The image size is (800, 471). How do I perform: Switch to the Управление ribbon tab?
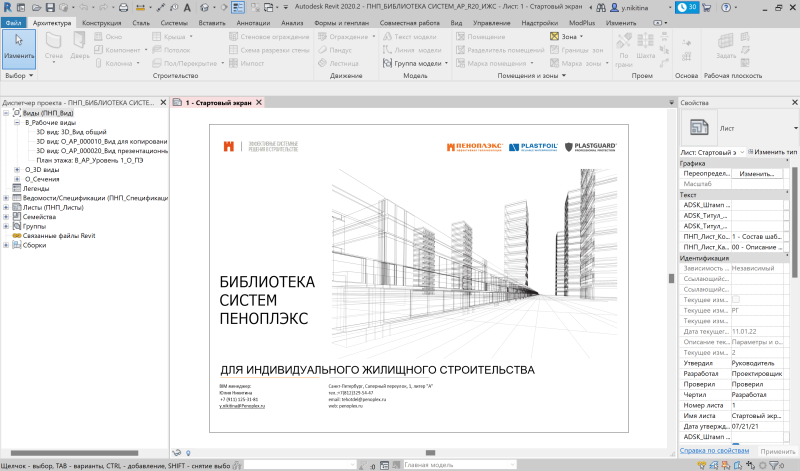[491, 23]
